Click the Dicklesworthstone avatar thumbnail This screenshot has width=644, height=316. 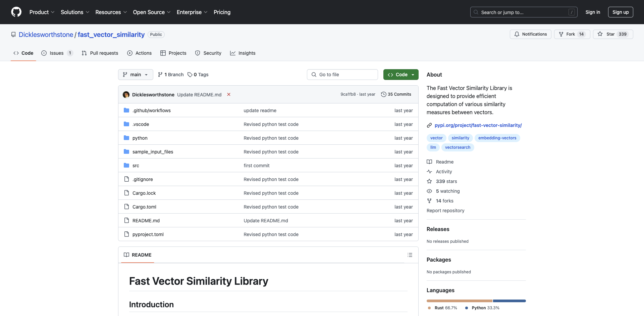(x=126, y=95)
